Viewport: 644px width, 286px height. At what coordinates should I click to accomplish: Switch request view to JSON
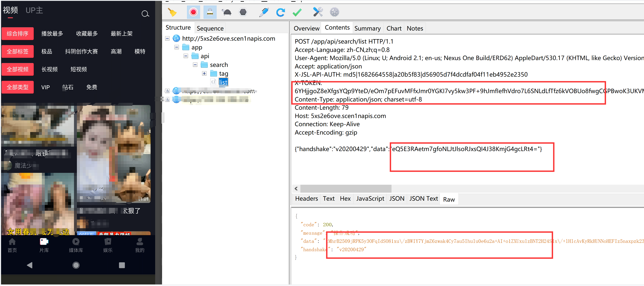click(x=397, y=199)
